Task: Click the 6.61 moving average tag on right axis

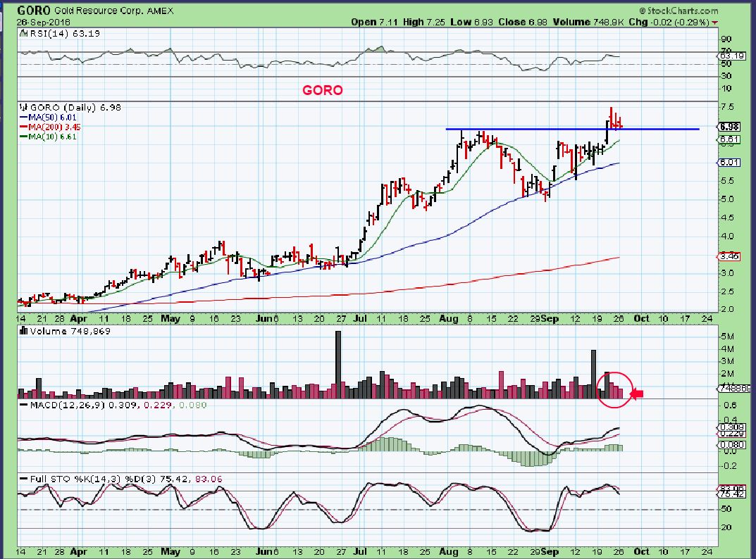Action: [x=729, y=139]
